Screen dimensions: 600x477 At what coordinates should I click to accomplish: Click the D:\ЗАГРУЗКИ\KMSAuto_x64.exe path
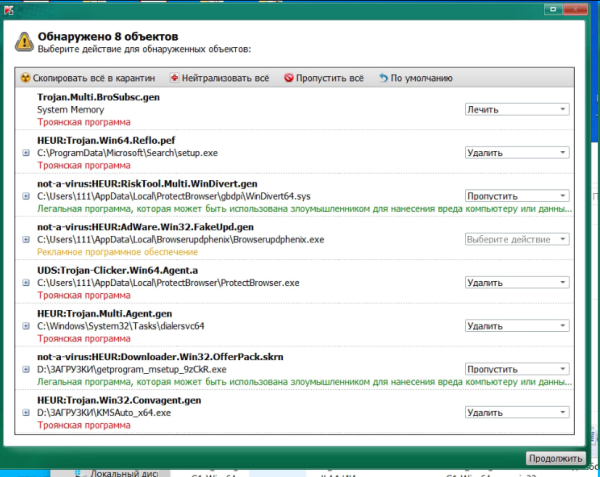[x=104, y=413]
